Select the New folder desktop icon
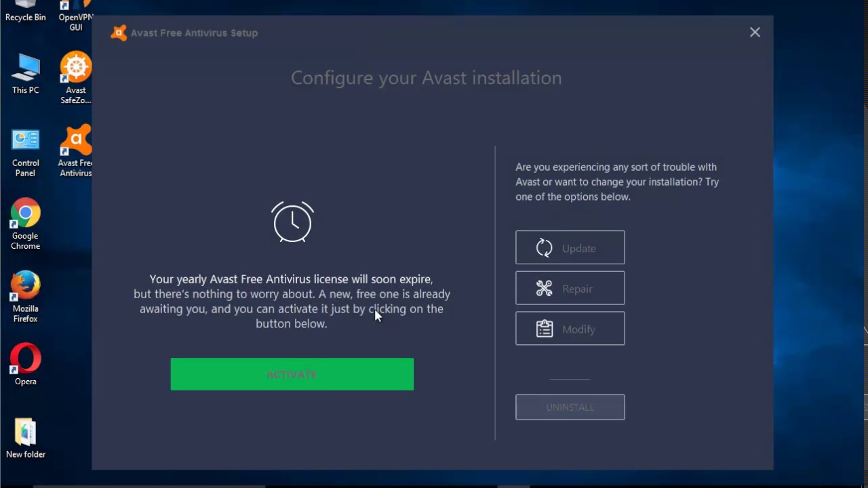Image resolution: width=868 pixels, height=488 pixels. click(x=26, y=438)
